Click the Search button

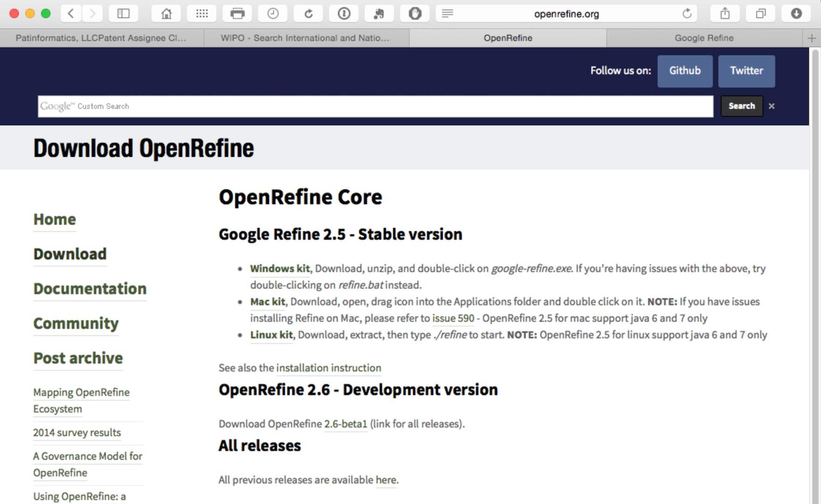pos(742,106)
